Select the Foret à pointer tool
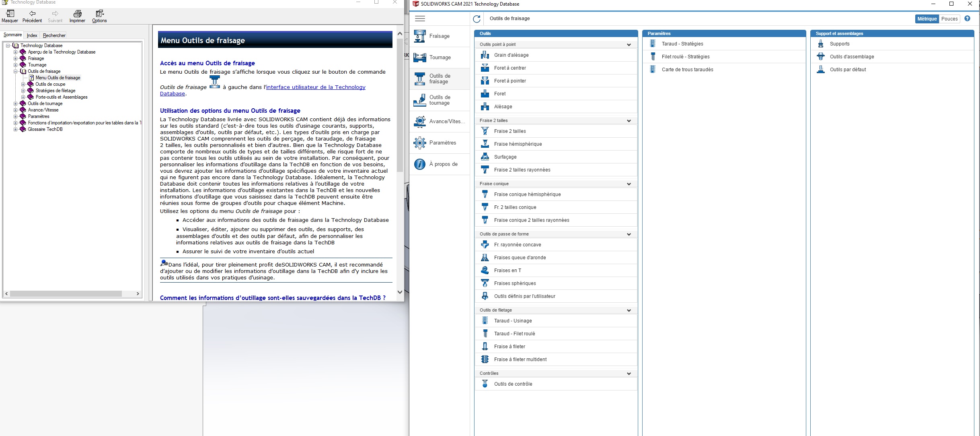The image size is (980, 436). click(x=556, y=81)
